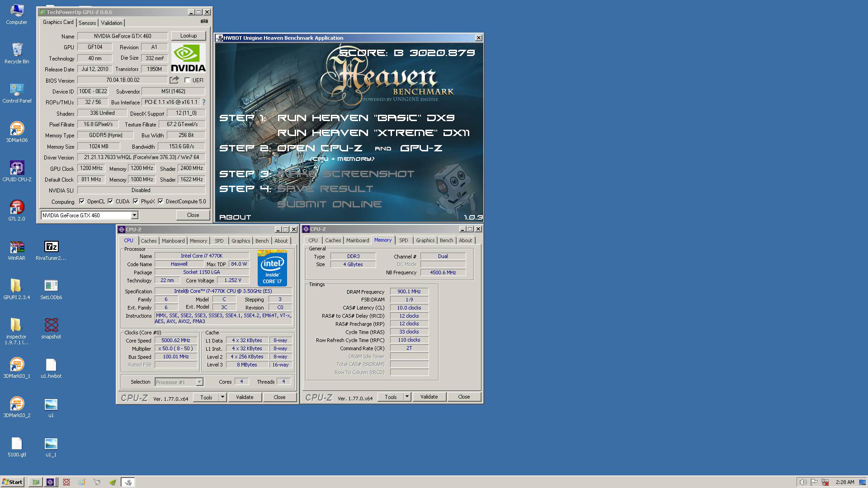Open the GPUPI 2.3.4 folder
868x488 pixels.
(17, 290)
